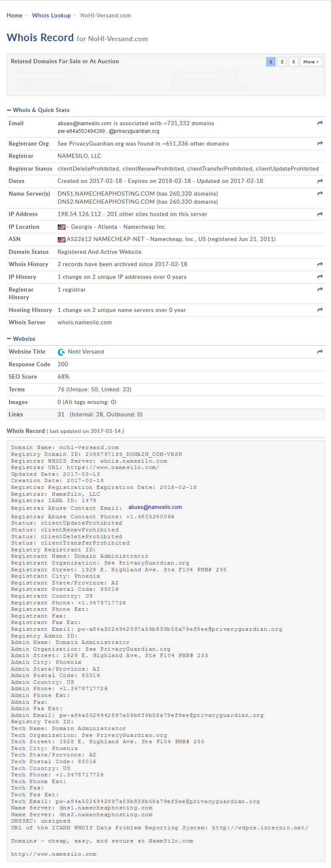The image size is (331, 868).
Task: Go to page 2 of related domains
Action: coord(282,62)
